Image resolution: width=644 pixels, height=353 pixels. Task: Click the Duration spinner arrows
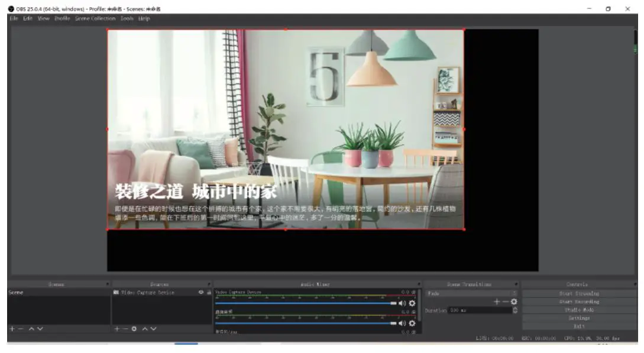coord(515,310)
